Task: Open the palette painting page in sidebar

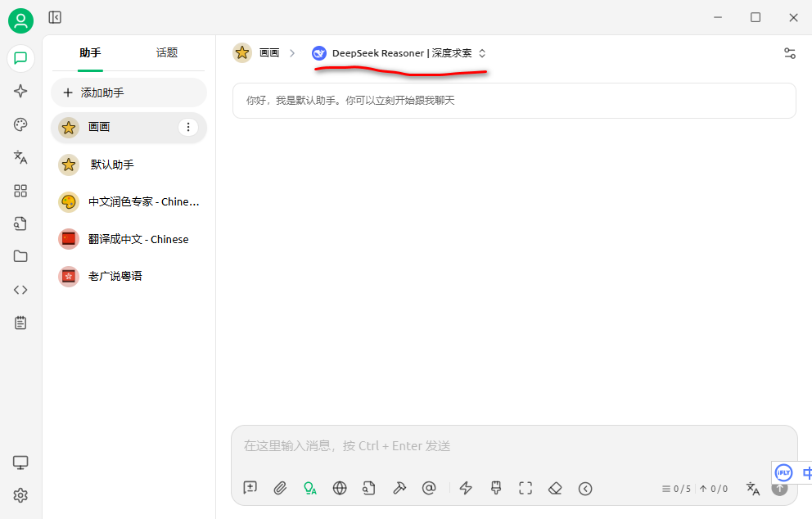Action: [x=20, y=124]
